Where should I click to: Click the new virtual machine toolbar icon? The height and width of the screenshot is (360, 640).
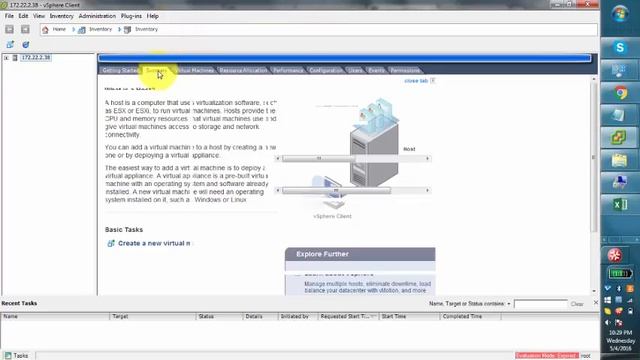click(10, 44)
